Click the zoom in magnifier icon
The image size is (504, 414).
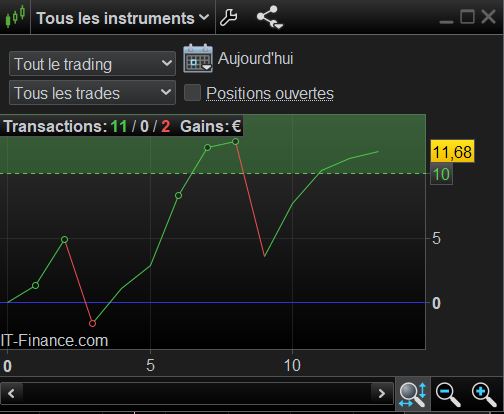pyautogui.click(x=484, y=395)
